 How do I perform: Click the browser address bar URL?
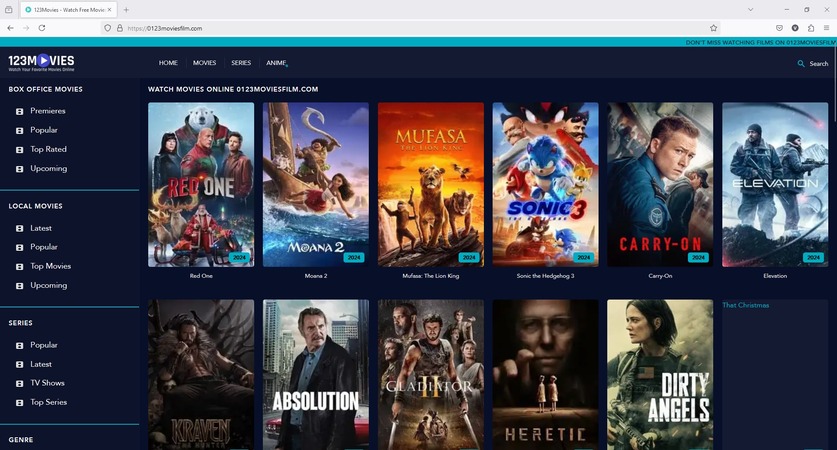coord(165,28)
